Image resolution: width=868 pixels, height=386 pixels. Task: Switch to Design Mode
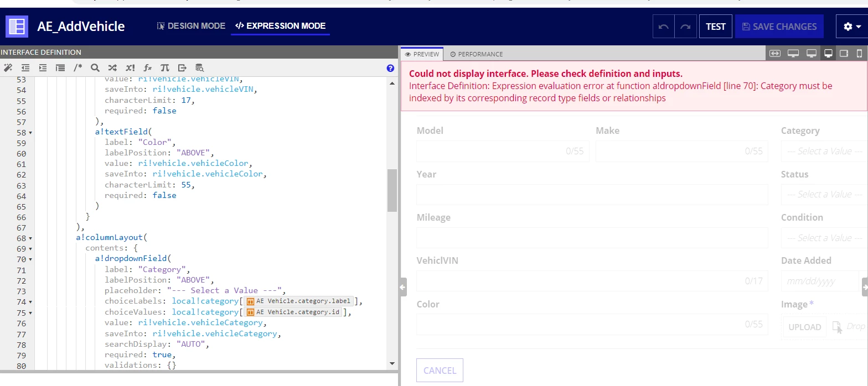pyautogui.click(x=191, y=26)
